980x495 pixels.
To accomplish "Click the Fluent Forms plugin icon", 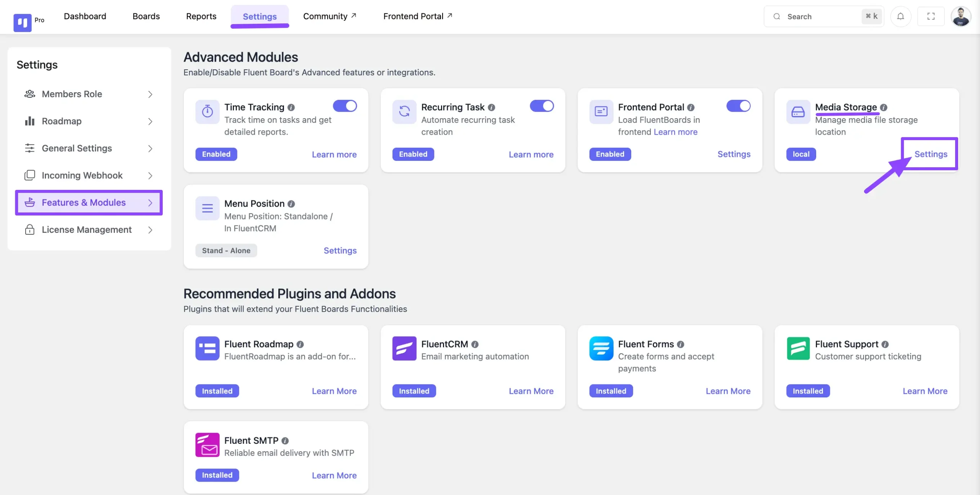I will click(601, 348).
